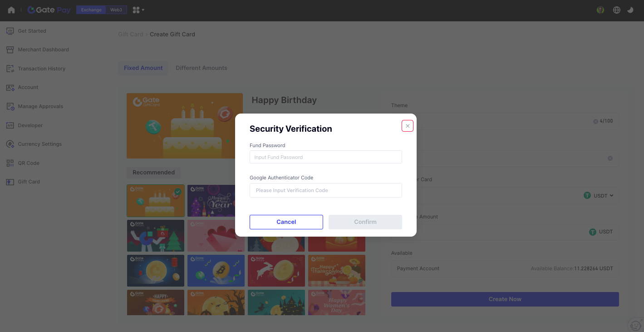Focus the Google Authenticator Code field
The width and height of the screenshot is (644, 332).
click(x=325, y=190)
